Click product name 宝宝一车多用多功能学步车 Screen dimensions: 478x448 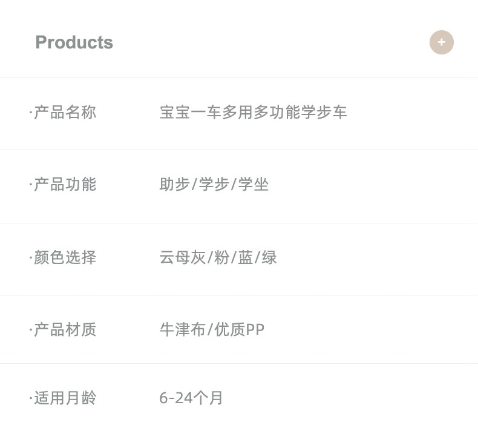point(253,112)
